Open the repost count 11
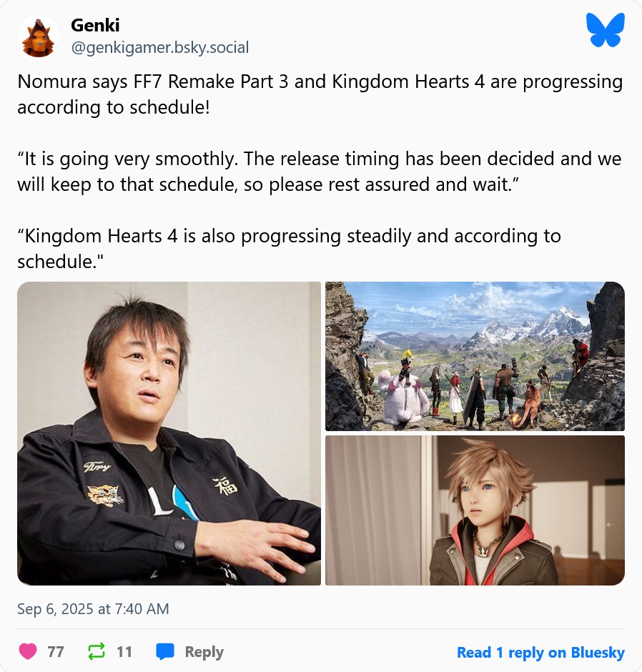The height and width of the screenshot is (672, 642). (x=124, y=652)
